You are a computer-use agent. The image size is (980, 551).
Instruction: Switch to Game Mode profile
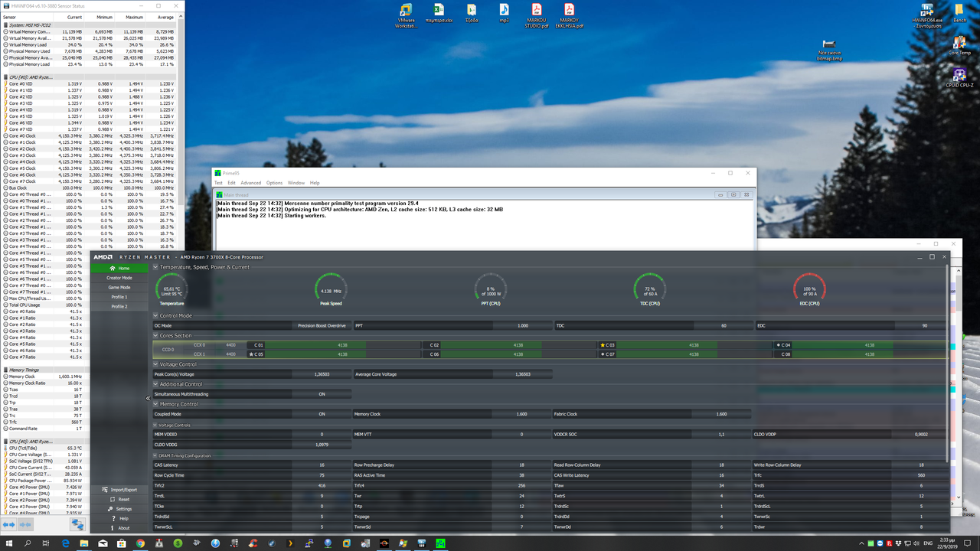119,288
